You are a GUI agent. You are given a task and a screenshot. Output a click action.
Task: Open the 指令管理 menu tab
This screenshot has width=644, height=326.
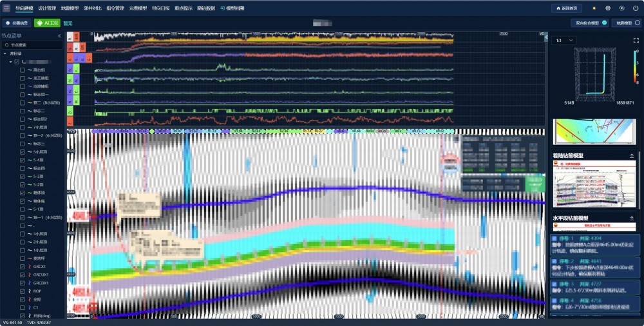tap(115, 8)
